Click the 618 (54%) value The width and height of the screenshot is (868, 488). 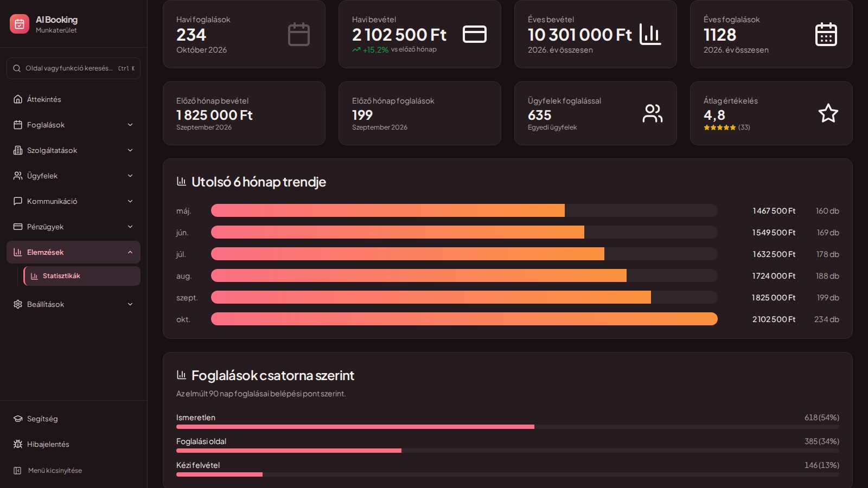[x=822, y=418]
